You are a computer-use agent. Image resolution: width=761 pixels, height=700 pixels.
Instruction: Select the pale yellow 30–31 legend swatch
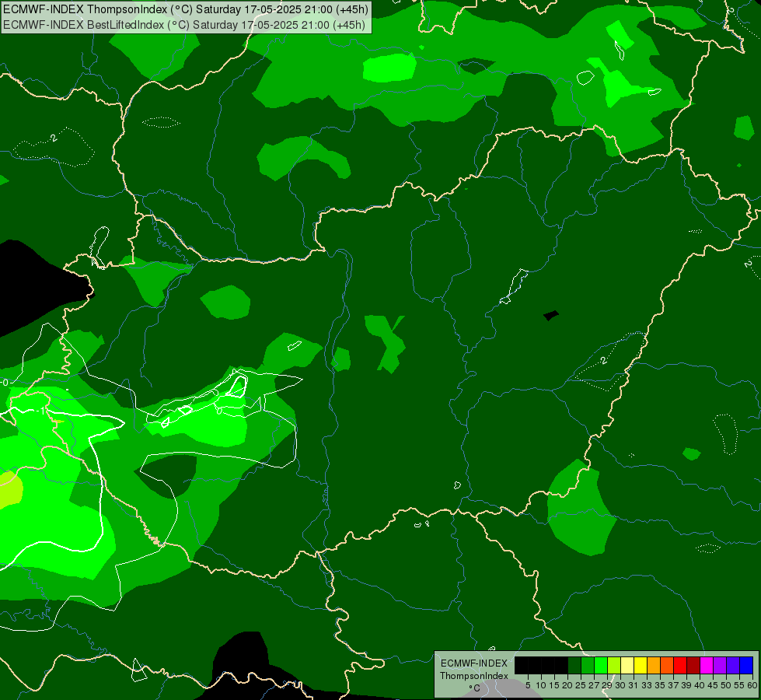627,665
